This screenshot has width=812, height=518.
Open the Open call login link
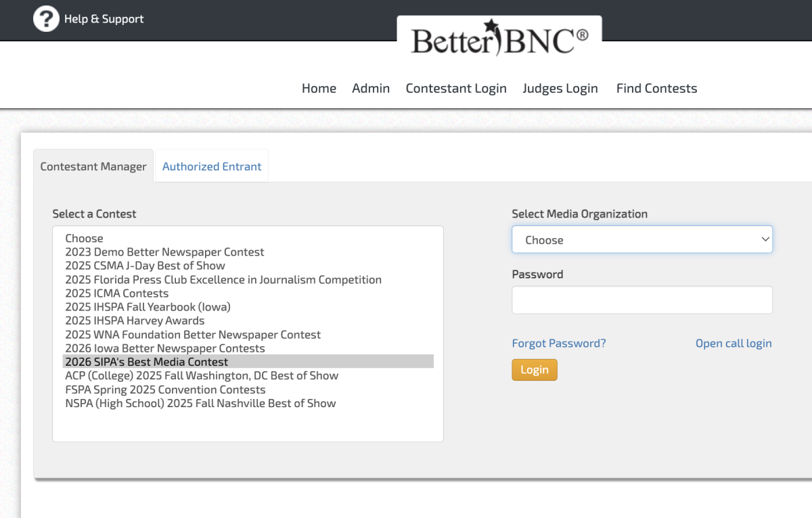tap(734, 344)
